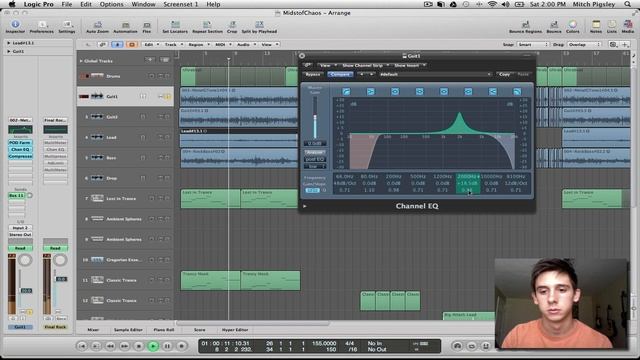Screen dimensions: 640x360
Task: Click the Gregorian track icon
Action: pos(97,260)
